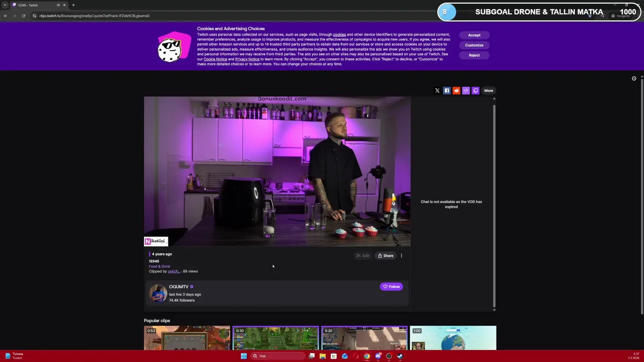This screenshot has height=362, width=644.
Task: Open File Explorer from taskbar
Action: [323, 356]
